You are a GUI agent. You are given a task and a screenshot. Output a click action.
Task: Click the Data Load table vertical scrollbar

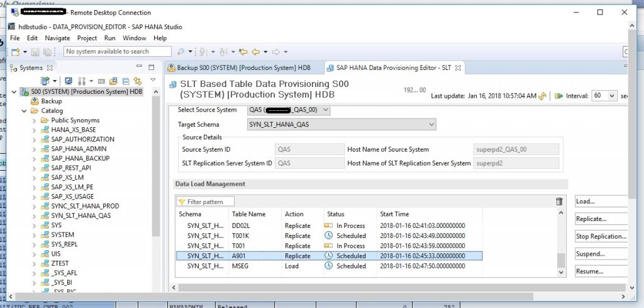click(x=561, y=242)
